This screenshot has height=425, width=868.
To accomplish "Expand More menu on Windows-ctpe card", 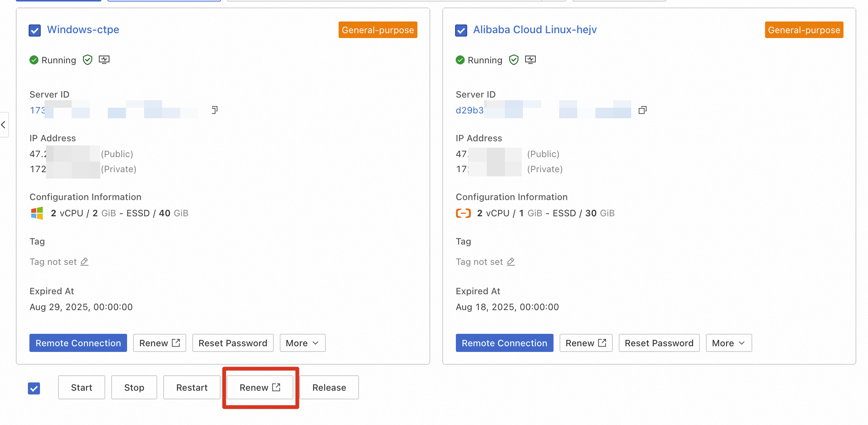I will click(302, 343).
